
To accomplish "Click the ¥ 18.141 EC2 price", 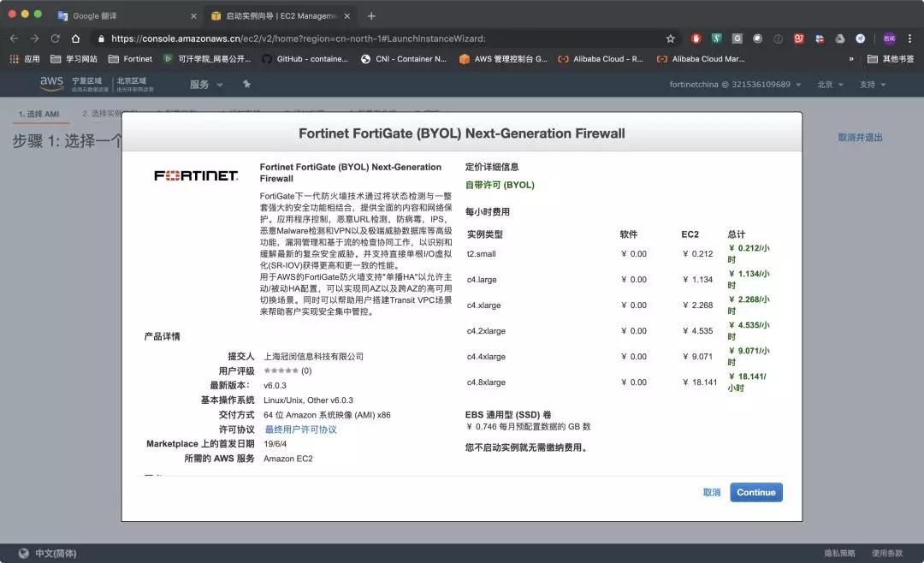I will coord(700,382).
